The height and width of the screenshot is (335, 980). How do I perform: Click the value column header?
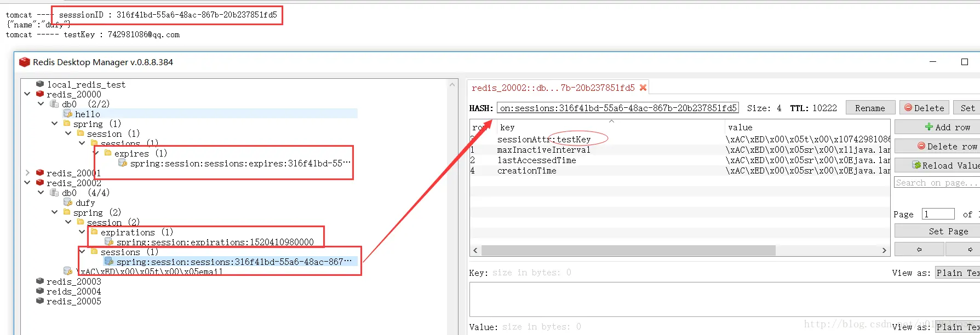[807, 127]
